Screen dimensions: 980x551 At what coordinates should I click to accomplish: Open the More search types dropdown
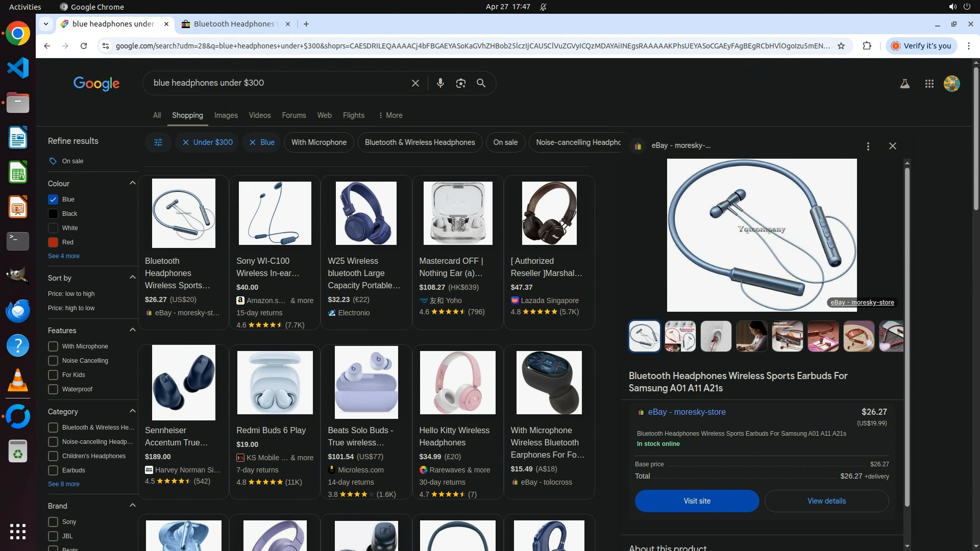click(x=390, y=115)
